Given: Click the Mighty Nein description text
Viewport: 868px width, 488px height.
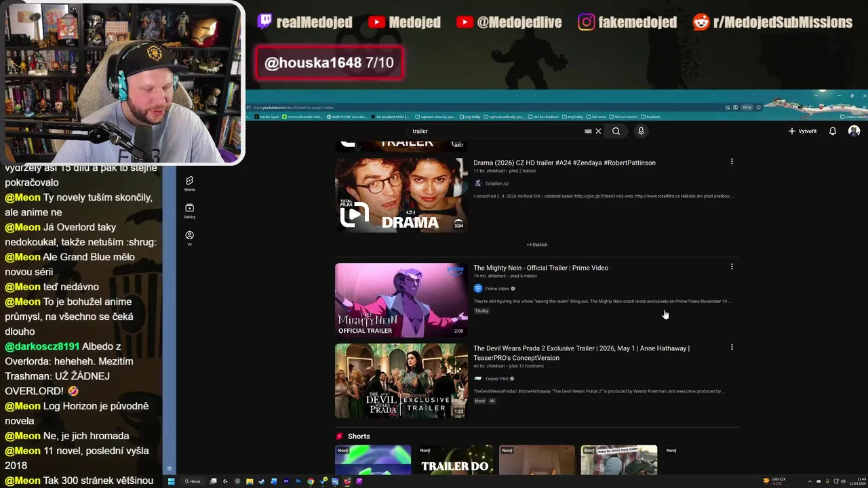Looking at the screenshot, I should 602,301.
